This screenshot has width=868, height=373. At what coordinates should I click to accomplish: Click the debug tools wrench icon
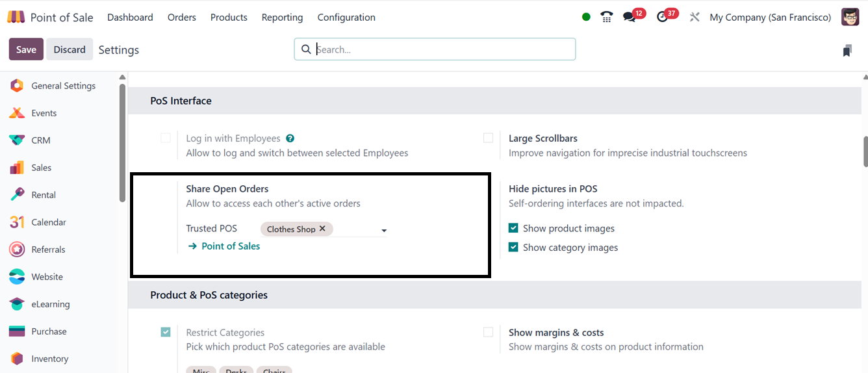(x=695, y=18)
